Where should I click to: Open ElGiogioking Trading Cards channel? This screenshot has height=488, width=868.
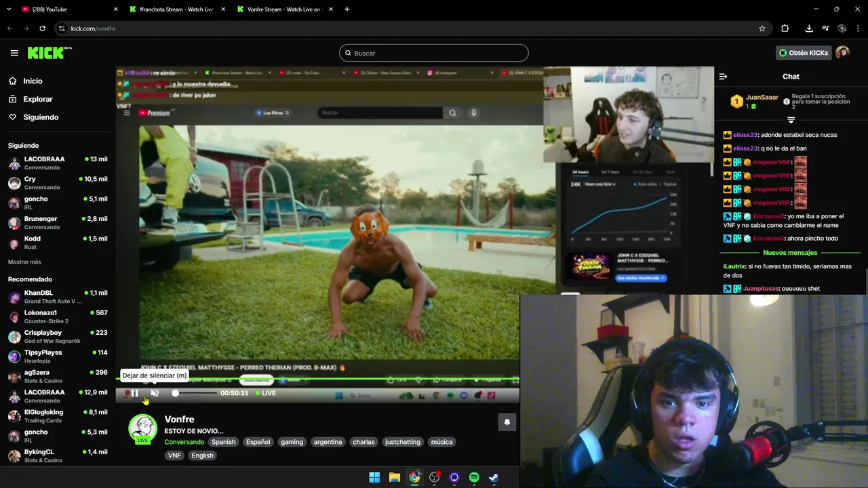pos(57,416)
